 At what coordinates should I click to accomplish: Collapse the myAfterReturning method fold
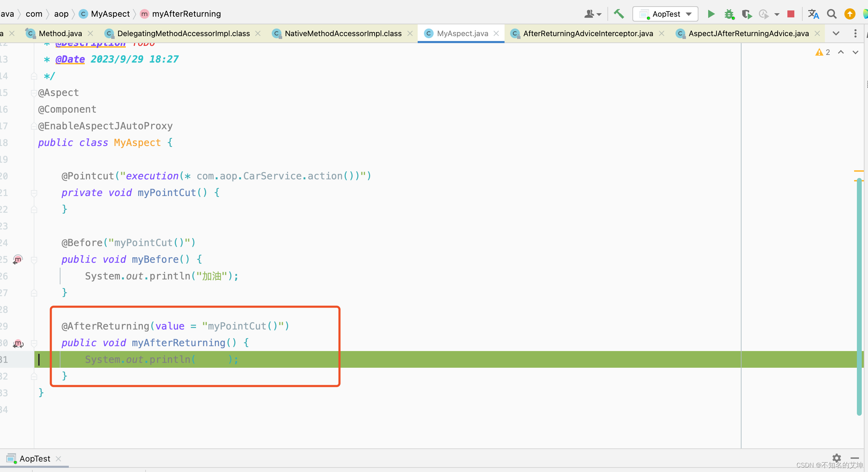tap(34, 343)
